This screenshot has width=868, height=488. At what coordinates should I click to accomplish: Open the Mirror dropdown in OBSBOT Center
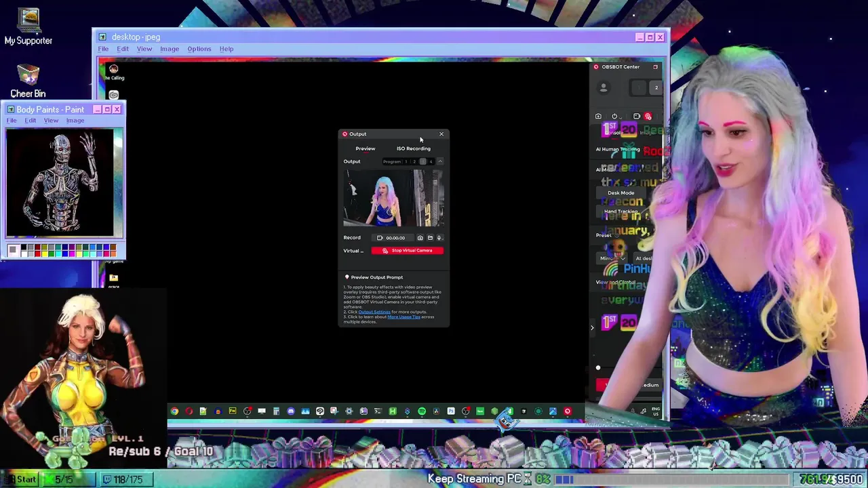[x=612, y=258]
